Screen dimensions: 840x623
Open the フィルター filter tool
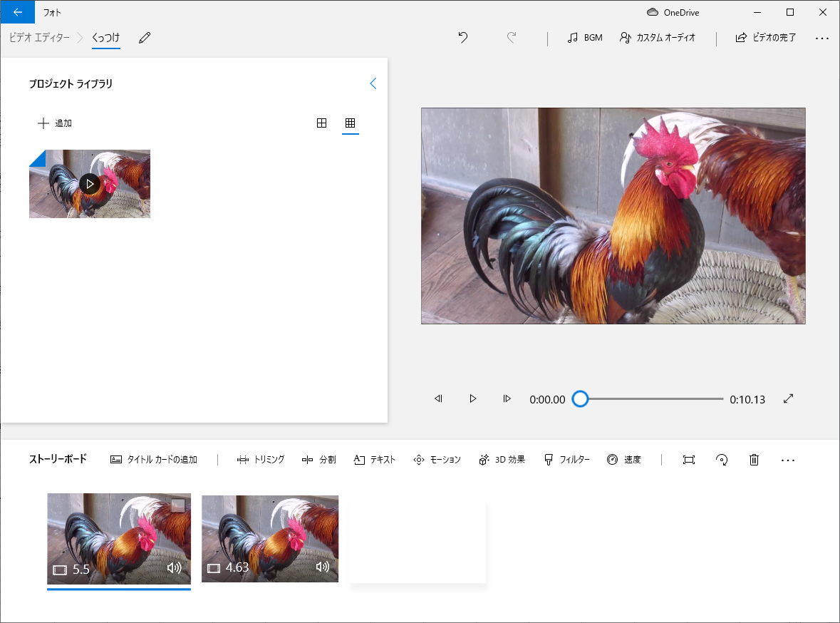point(567,460)
